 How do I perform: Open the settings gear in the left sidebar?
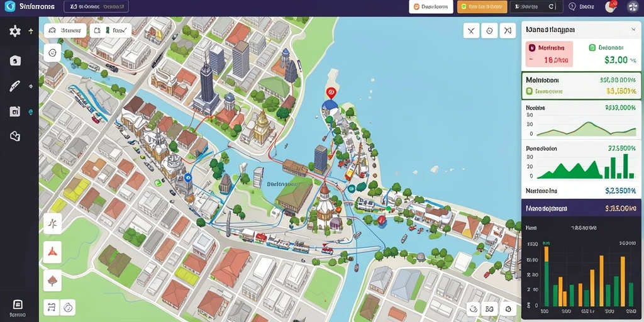coord(15,31)
